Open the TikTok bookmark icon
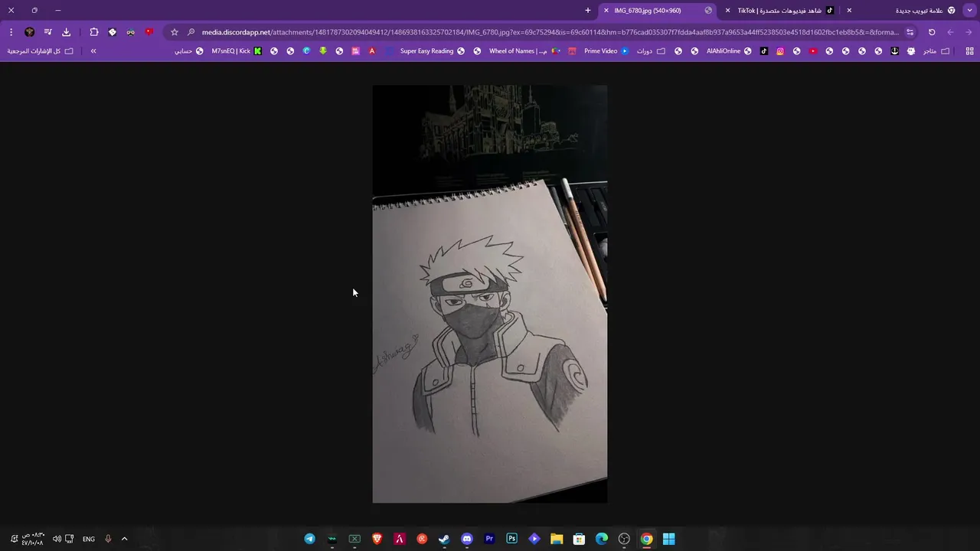The height and width of the screenshot is (551, 980). (x=764, y=51)
